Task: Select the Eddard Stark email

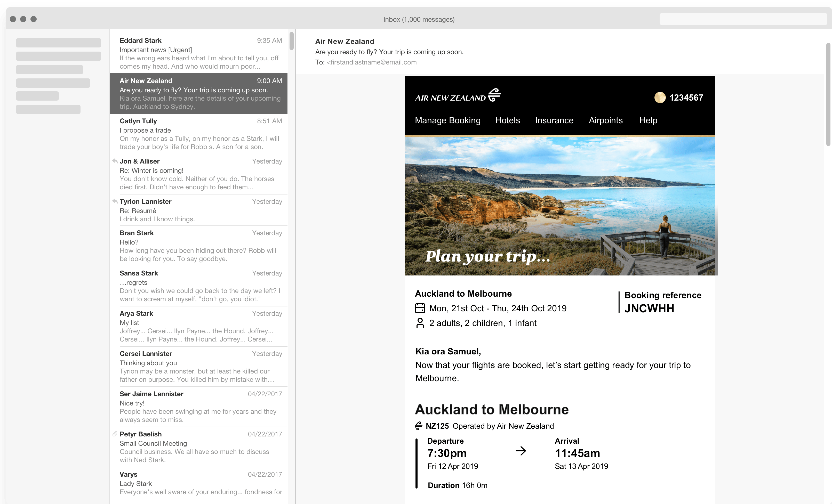Action: [x=199, y=52]
